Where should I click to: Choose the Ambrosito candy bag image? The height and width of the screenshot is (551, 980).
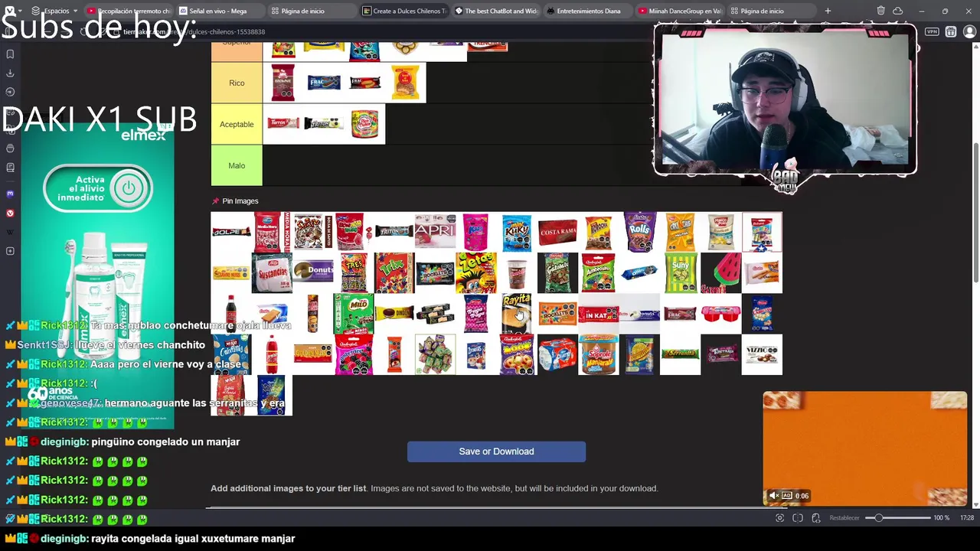598,273
